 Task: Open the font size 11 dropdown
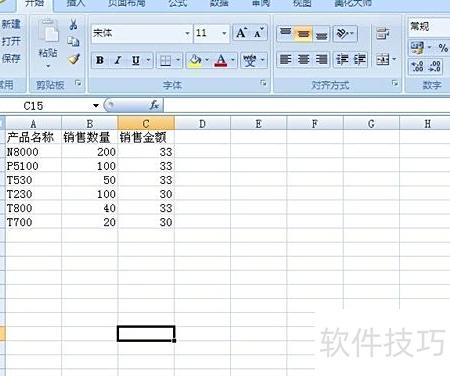224,33
